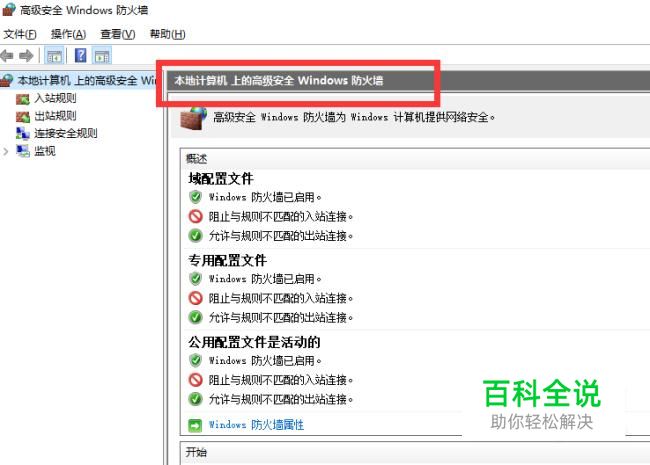The image size is (650, 465).
Task: Open the 查看(V) menu
Action: [x=118, y=34]
